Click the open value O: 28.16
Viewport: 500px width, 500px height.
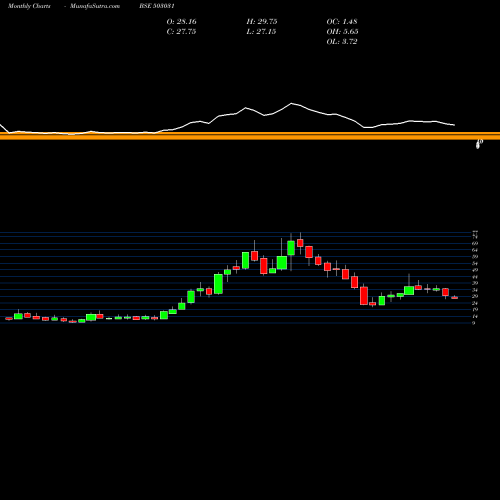click(x=181, y=22)
